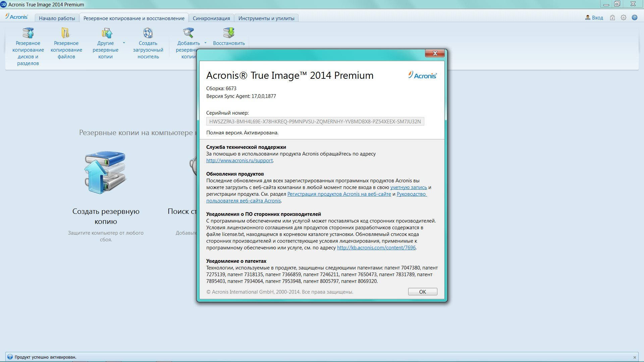
Task: Click the Recover (Восстановить) toolbar icon
Action: (x=229, y=33)
